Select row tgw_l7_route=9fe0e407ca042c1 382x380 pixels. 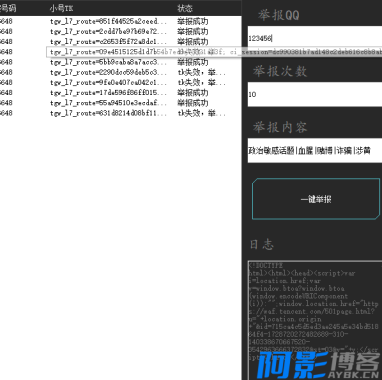tap(121, 82)
